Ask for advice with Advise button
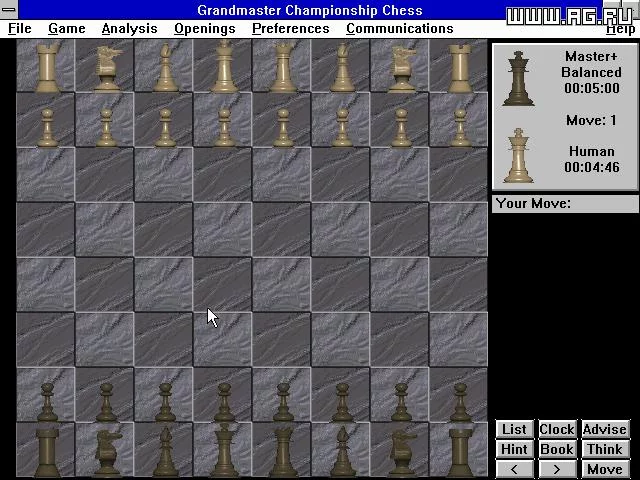This screenshot has height=480, width=640. [x=605, y=429]
